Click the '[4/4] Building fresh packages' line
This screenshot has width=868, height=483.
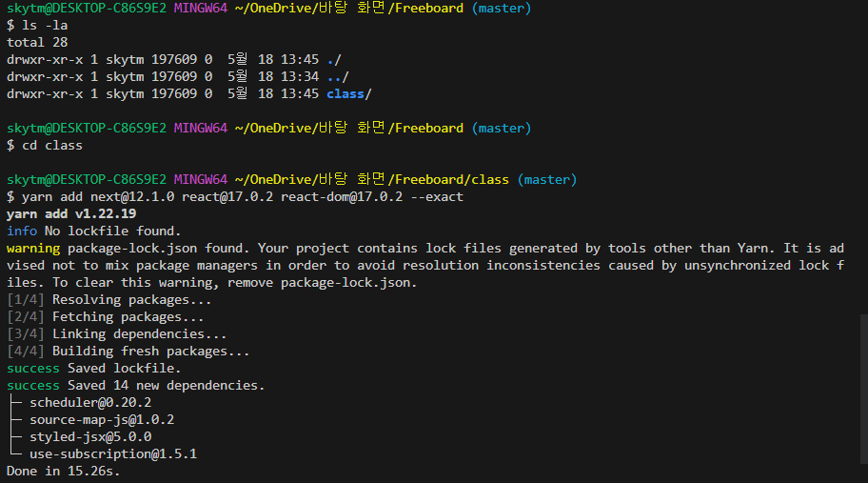(128, 352)
